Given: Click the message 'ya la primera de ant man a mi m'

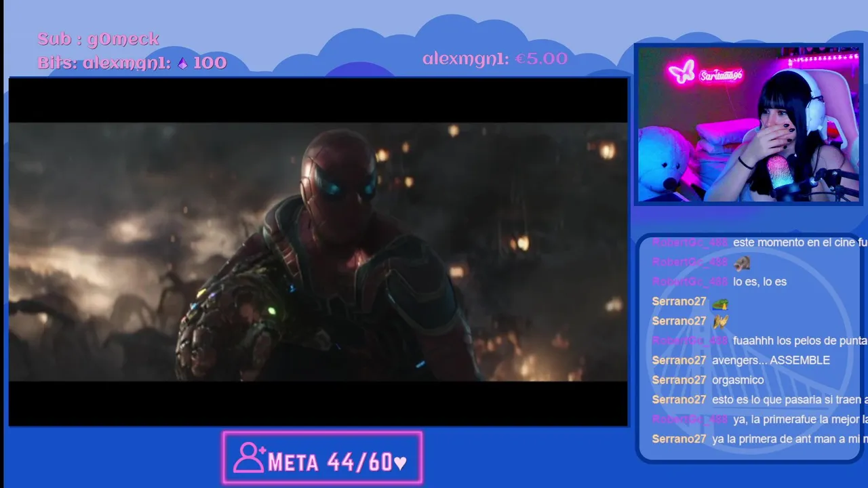Looking at the screenshot, I should (789, 439).
